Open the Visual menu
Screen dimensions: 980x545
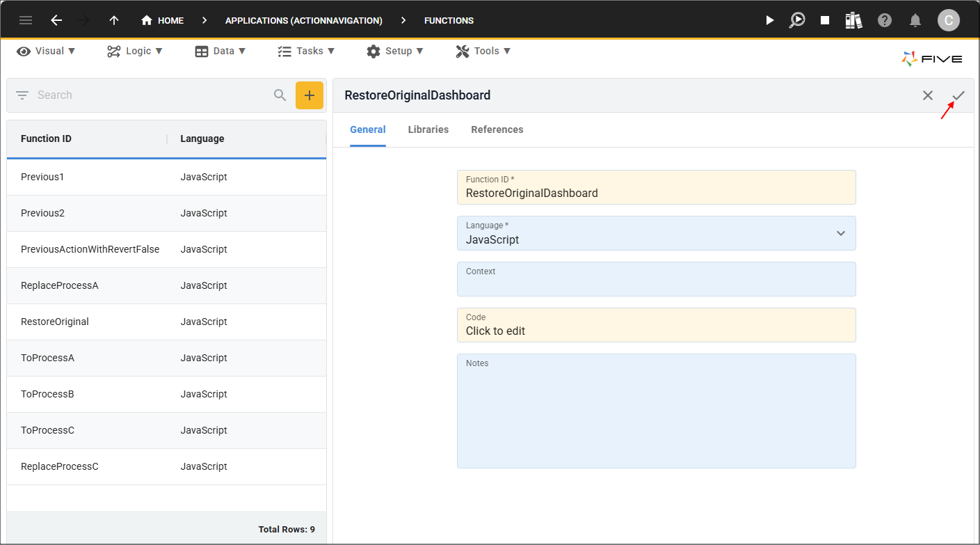click(46, 51)
